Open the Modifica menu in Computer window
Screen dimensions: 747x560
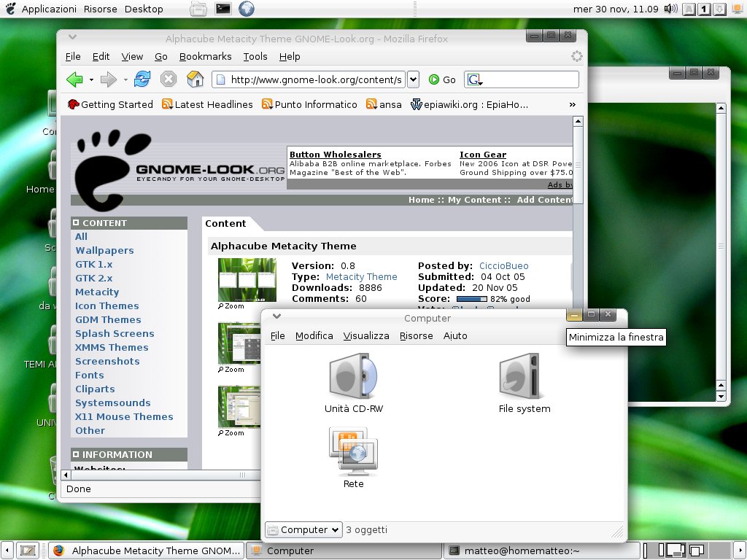pos(314,335)
